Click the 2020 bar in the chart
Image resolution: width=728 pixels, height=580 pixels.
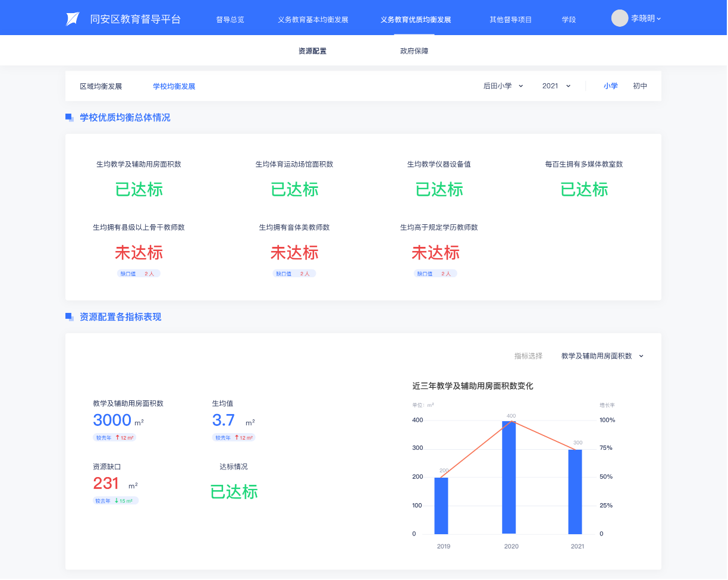click(509, 477)
